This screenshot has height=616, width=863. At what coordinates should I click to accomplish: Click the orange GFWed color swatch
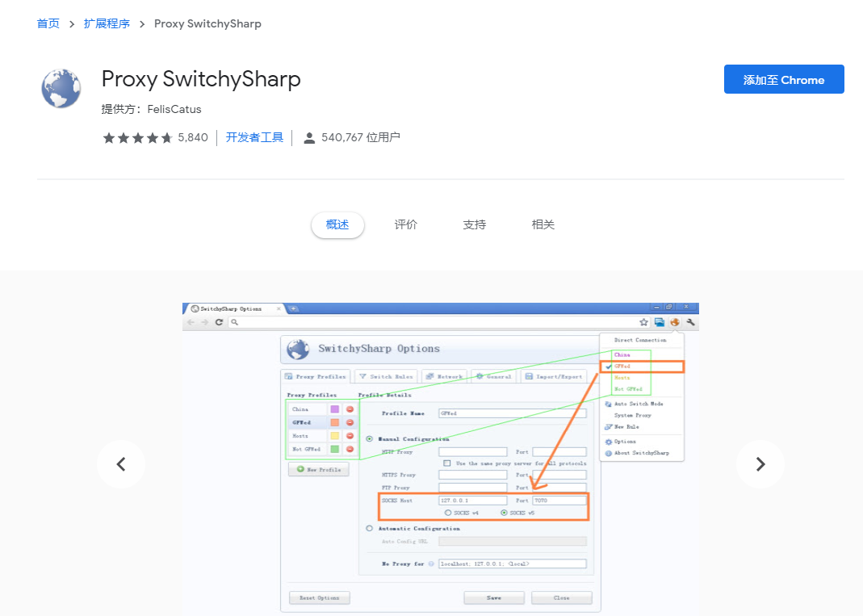[x=334, y=422]
